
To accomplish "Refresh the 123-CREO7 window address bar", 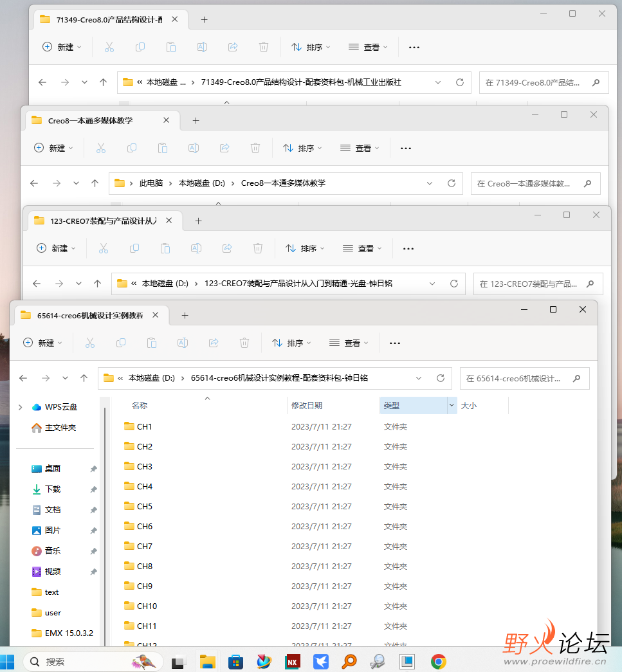I will pos(454,284).
